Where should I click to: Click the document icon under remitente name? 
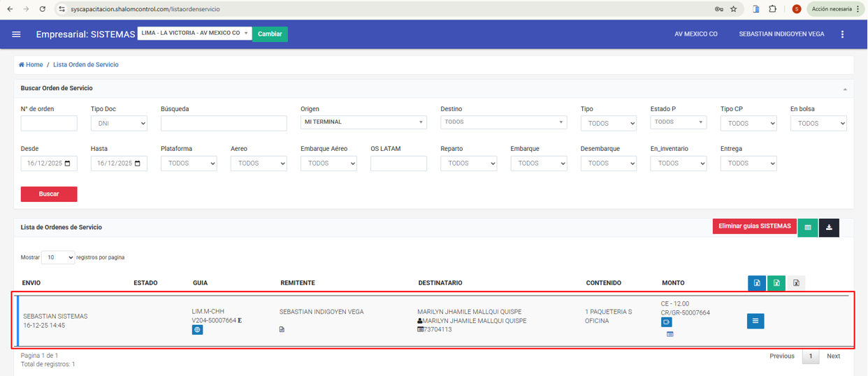point(282,329)
